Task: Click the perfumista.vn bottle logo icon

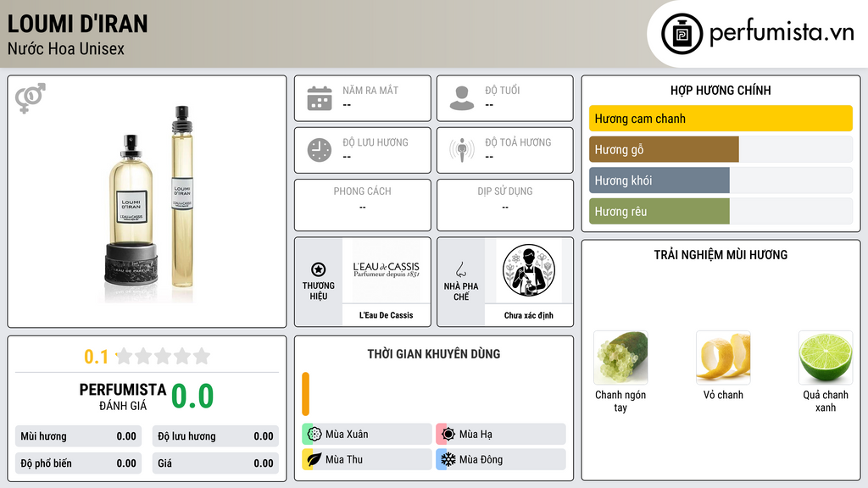Action: (x=682, y=34)
